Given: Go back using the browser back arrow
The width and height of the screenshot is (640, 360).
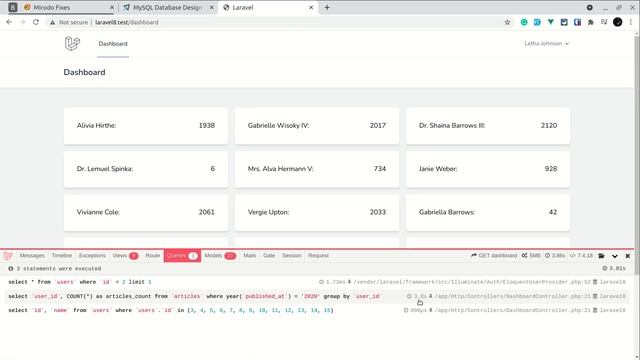Looking at the screenshot, I should click(x=9, y=22).
